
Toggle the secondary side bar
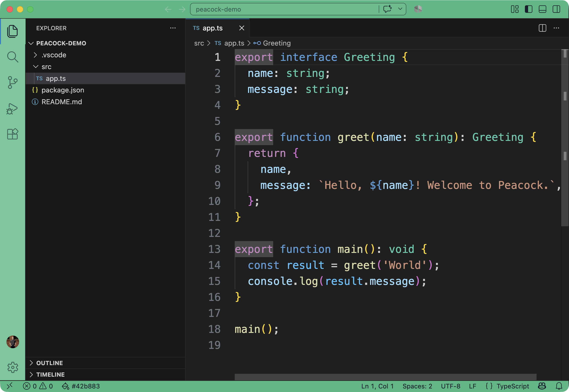(x=557, y=9)
